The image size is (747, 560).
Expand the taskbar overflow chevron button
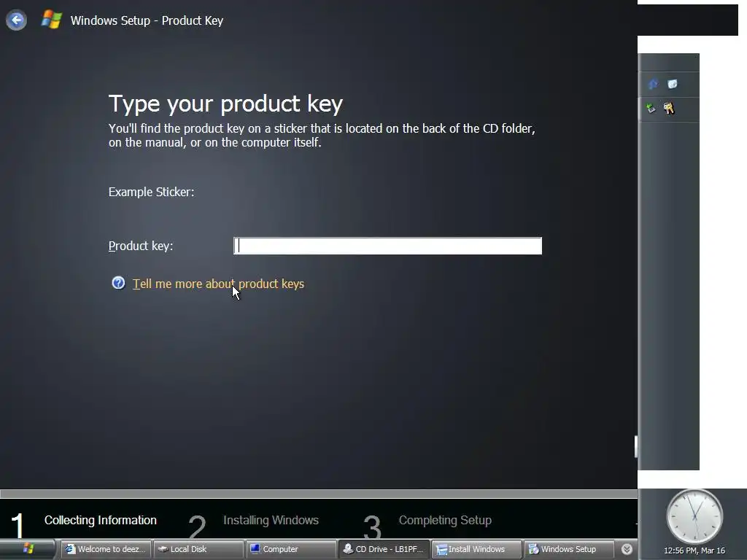[627, 549]
